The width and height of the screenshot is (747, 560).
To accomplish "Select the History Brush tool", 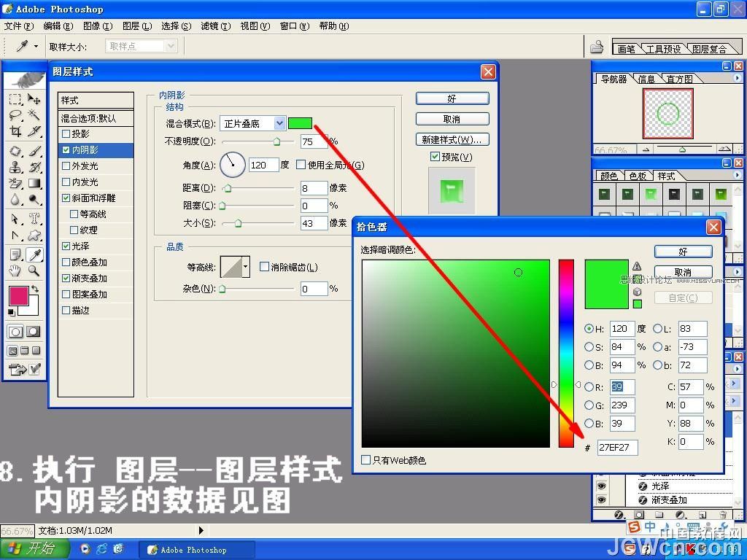I will [34, 167].
